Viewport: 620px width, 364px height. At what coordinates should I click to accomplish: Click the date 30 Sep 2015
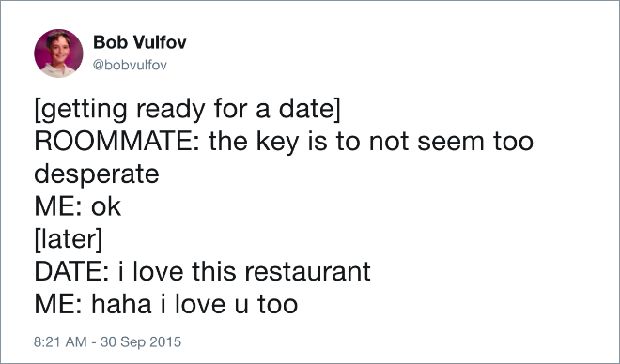coord(141,341)
